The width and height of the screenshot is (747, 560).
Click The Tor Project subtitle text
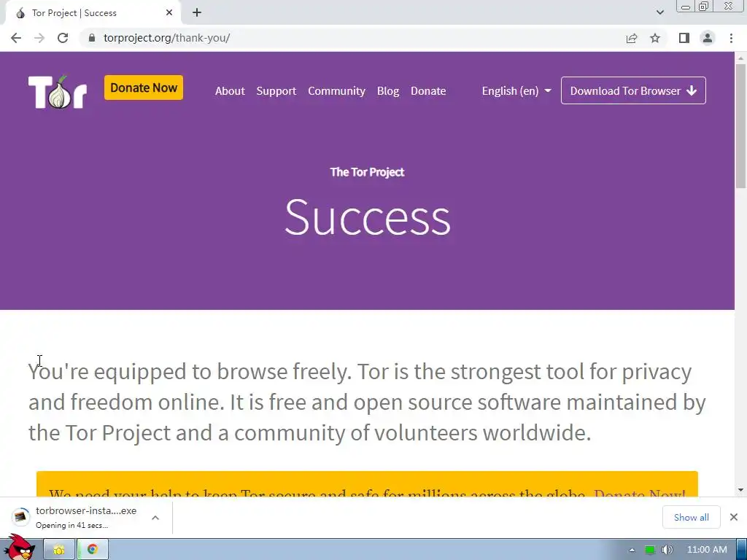[x=368, y=172]
